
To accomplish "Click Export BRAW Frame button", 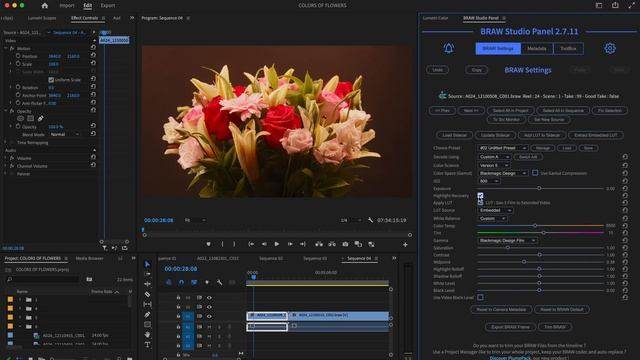I will pyautogui.click(x=510, y=327).
